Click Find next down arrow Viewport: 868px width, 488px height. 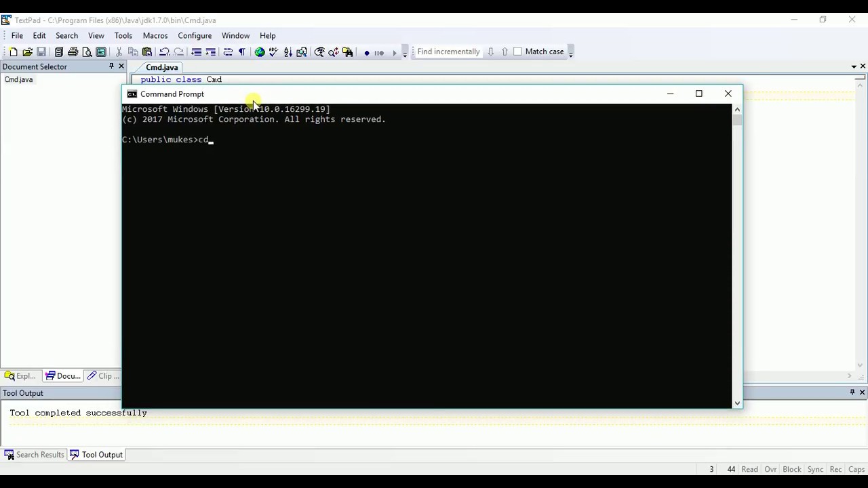490,52
